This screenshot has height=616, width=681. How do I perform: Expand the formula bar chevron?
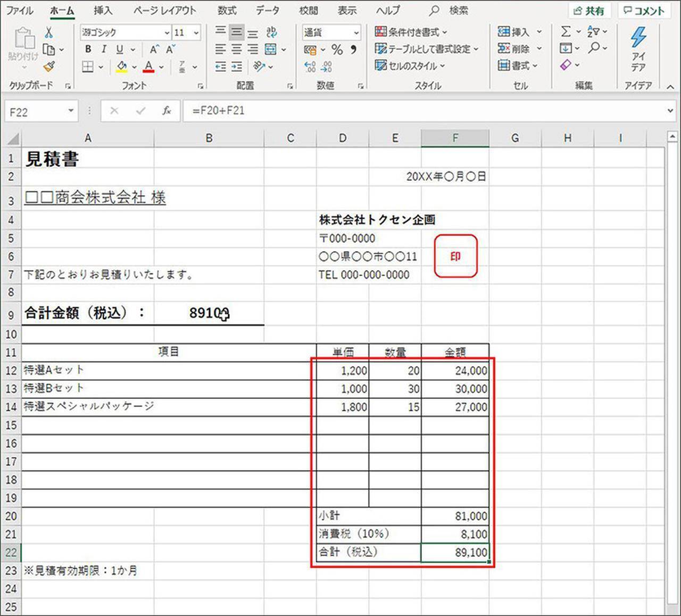670,111
